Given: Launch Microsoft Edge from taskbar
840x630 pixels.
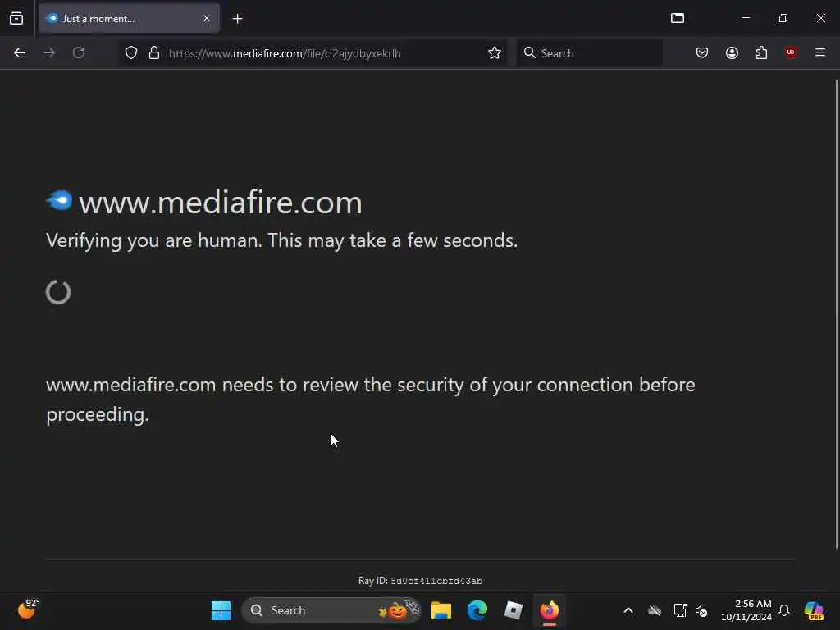Looking at the screenshot, I should (x=477, y=610).
